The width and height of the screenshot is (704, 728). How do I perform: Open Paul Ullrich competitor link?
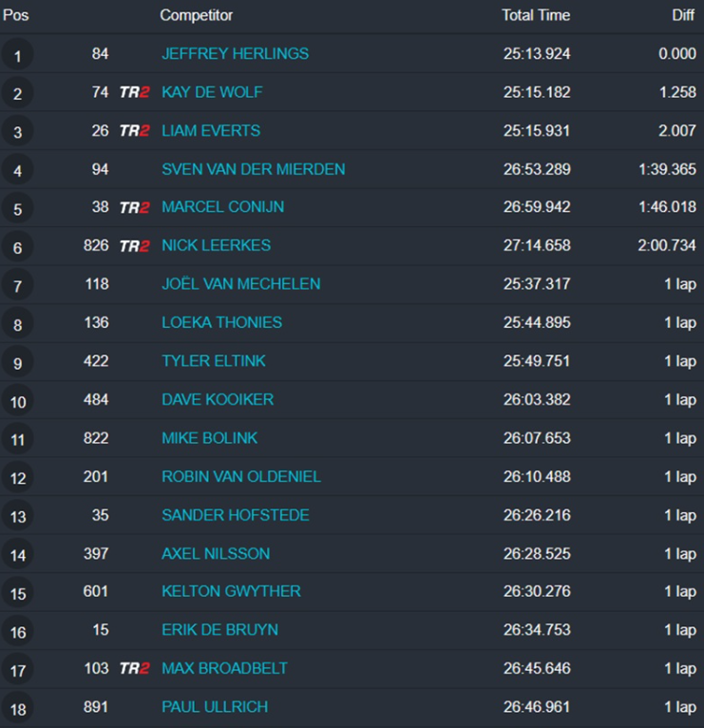pos(215,707)
